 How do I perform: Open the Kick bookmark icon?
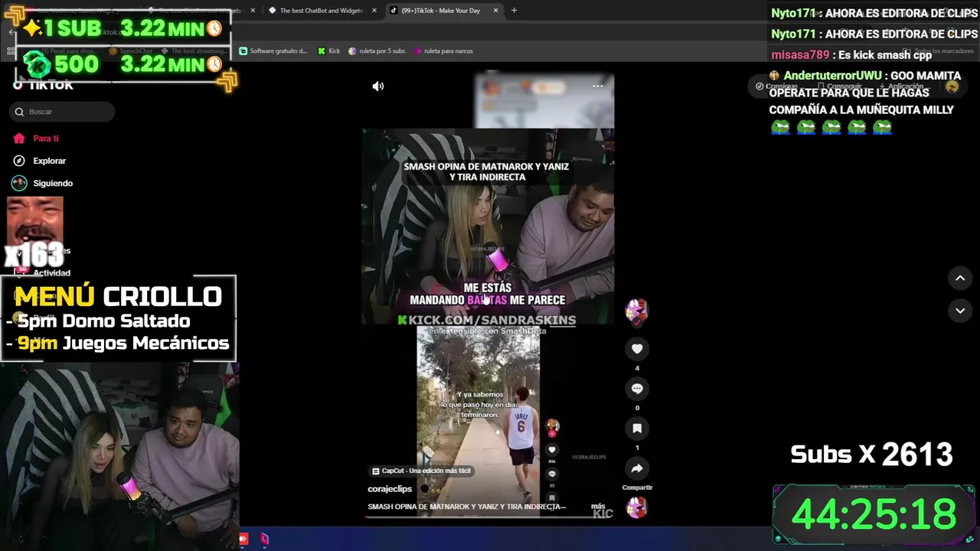[x=321, y=51]
